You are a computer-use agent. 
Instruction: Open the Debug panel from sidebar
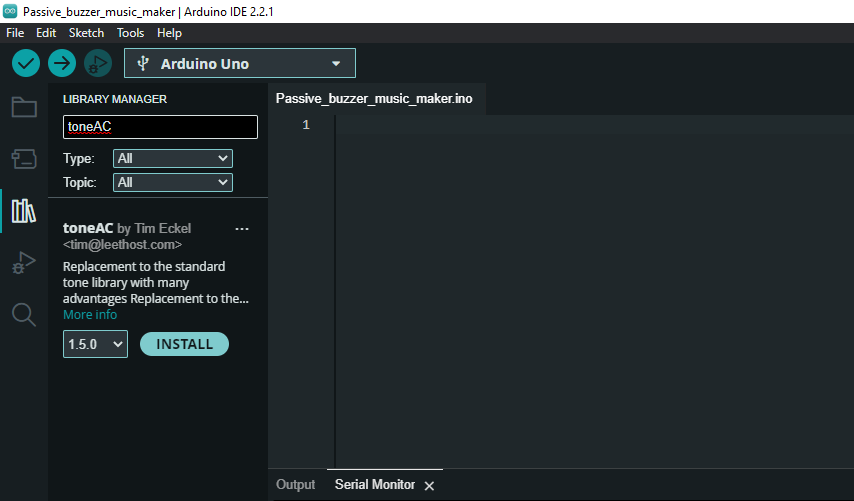click(x=24, y=262)
